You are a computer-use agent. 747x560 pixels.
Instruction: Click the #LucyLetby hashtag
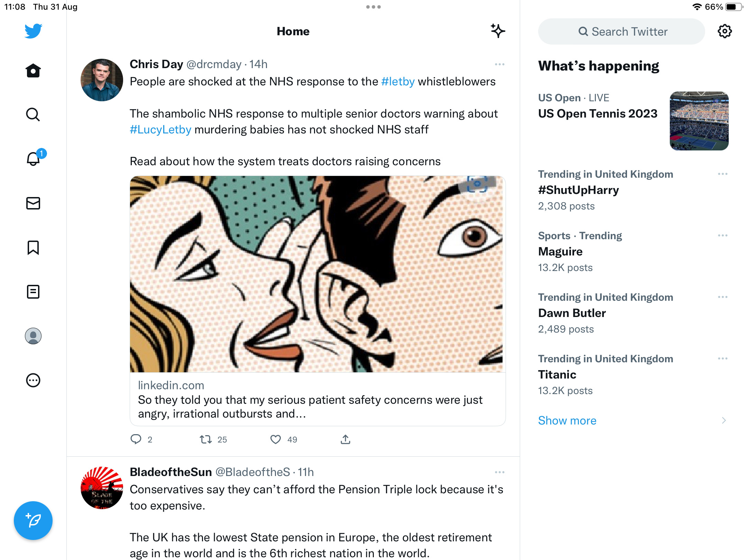(x=160, y=130)
